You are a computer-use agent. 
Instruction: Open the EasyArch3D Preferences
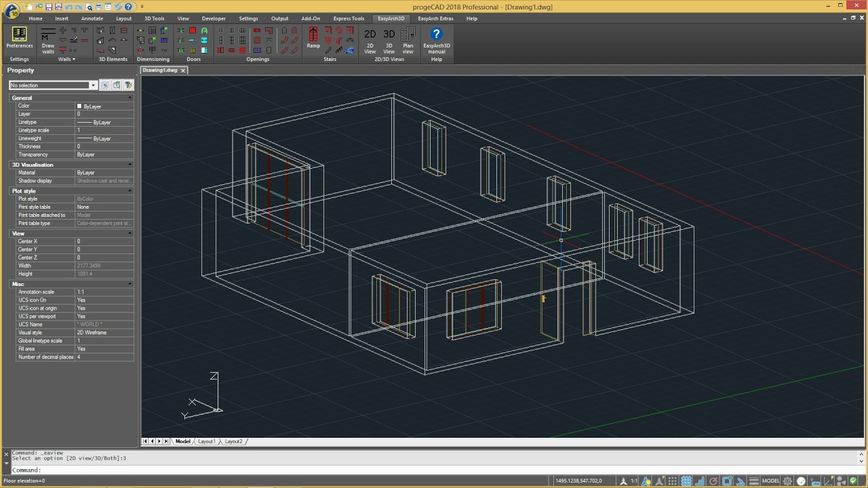click(19, 37)
